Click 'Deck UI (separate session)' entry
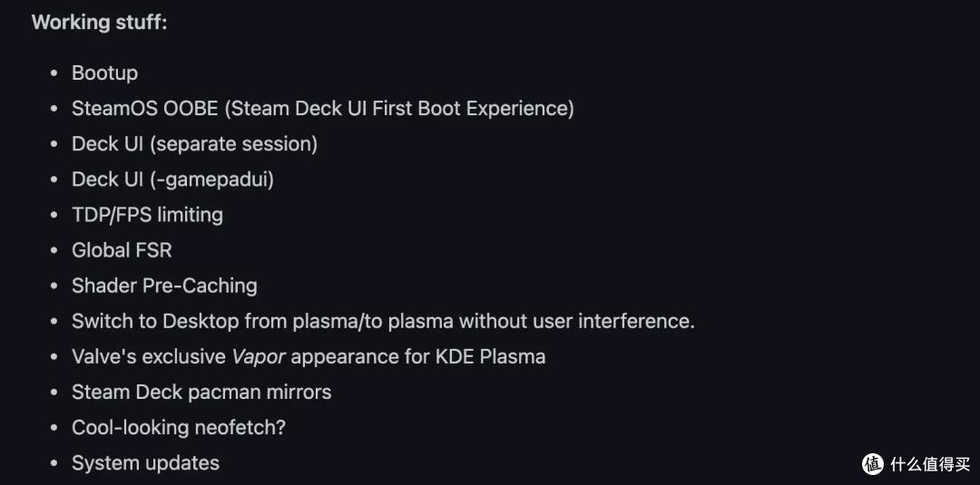 (194, 144)
